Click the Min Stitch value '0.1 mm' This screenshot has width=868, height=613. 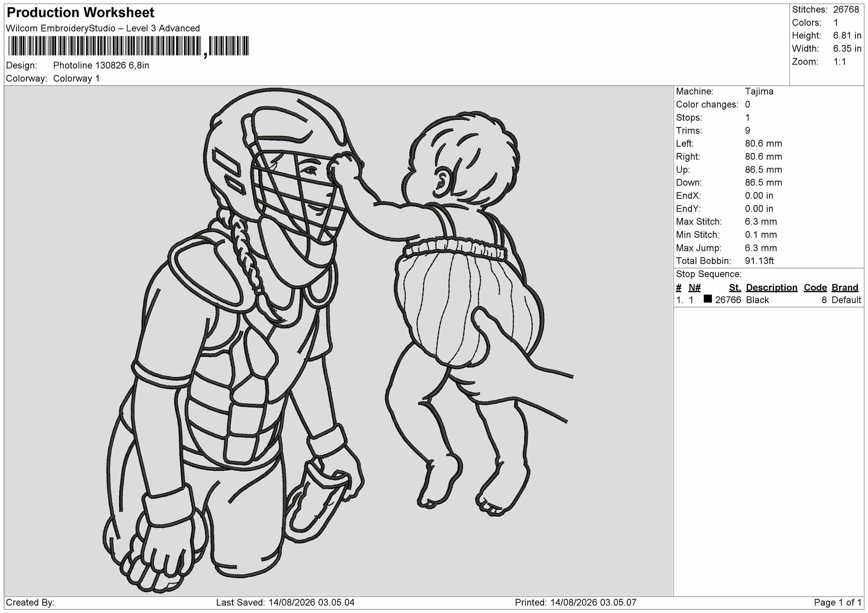point(761,235)
